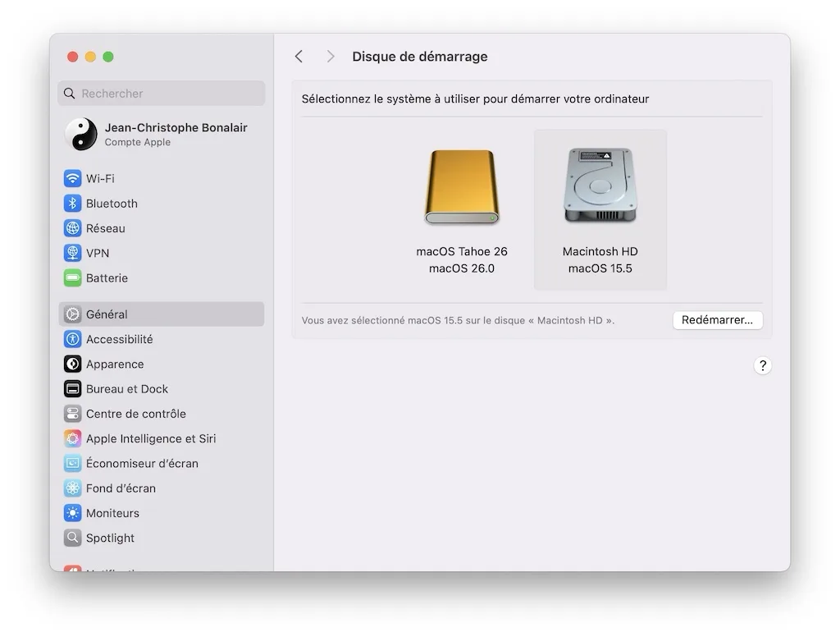The image size is (840, 637).
Task: Open Centre de contrôle settings
Action: pos(135,413)
